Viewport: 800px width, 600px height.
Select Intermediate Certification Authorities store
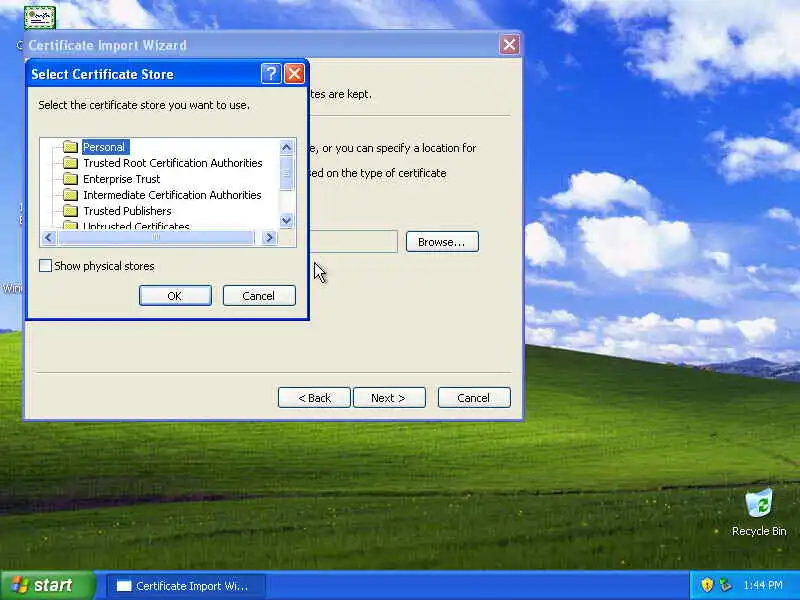point(172,195)
